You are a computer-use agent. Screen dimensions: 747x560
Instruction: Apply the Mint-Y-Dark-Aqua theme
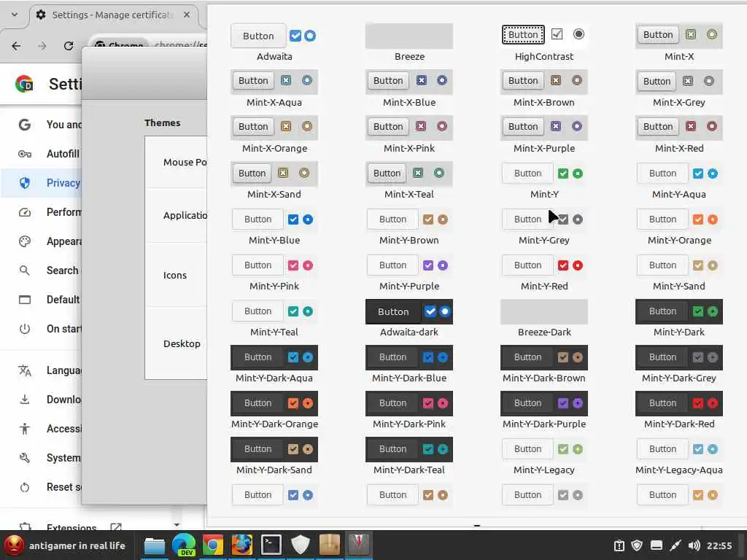(x=274, y=365)
